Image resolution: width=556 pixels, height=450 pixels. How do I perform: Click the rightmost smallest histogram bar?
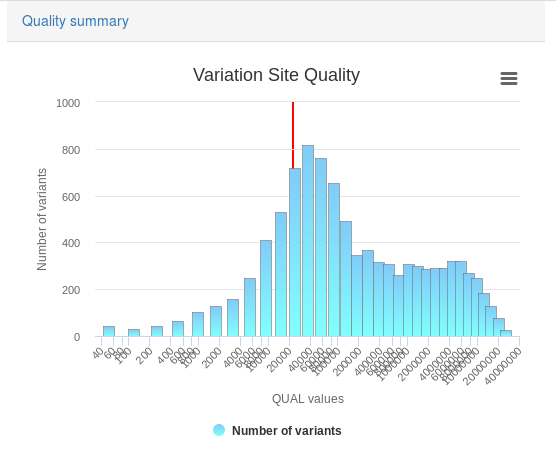pyautogui.click(x=506, y=333)
